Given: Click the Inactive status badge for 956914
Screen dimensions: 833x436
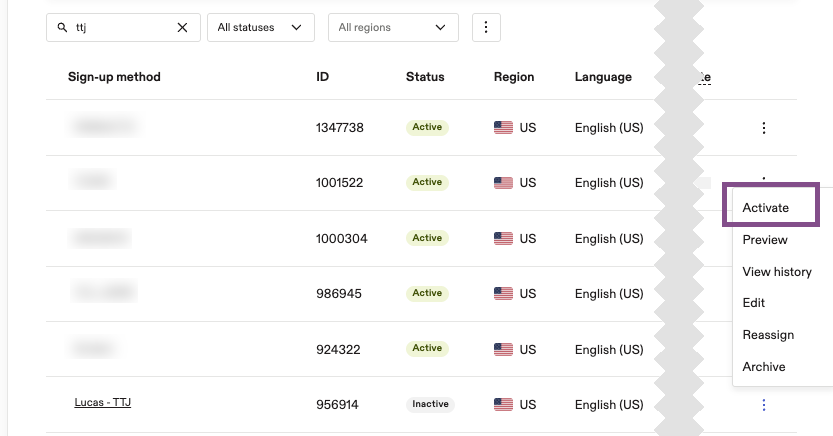Looking at the screenshot, I should (x=430, y=404).
